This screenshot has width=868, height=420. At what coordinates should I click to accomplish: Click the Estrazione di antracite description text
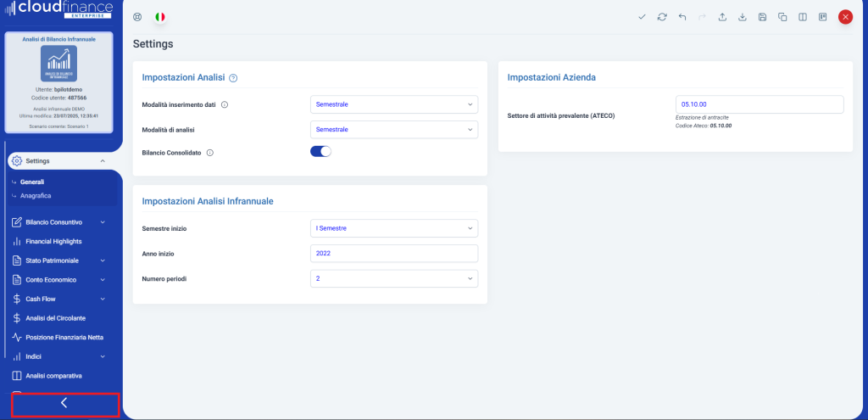(701, 117)
